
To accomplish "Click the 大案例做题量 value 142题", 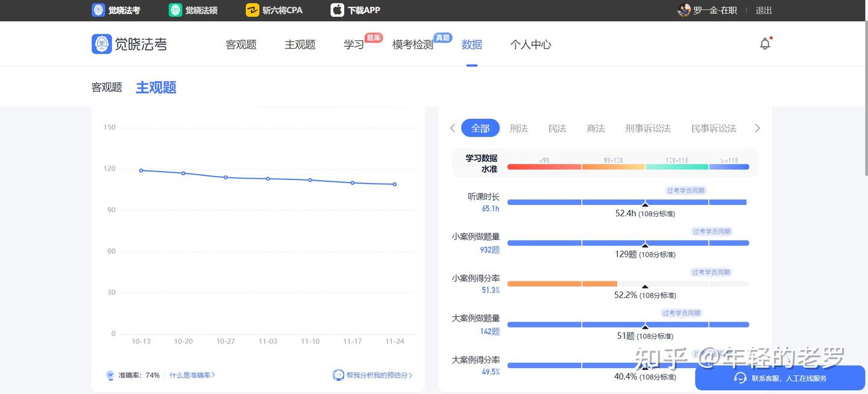I will pos(490,331).
